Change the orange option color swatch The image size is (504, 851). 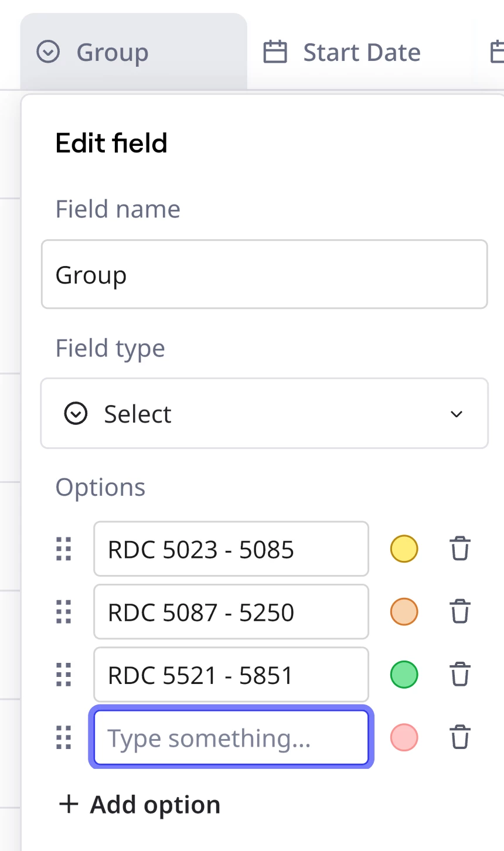tap(404, 612)
